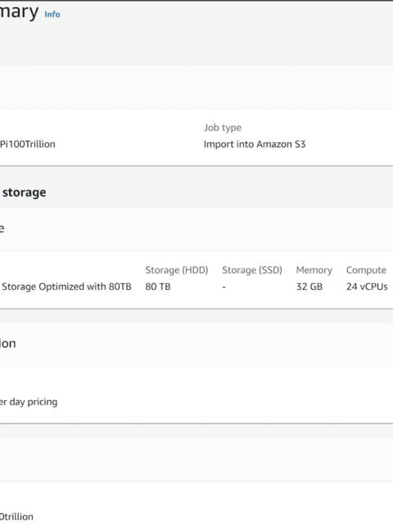The image size is (393, 532).
Task: Click the Storage (SSD) column header
Action: [252, 270]
